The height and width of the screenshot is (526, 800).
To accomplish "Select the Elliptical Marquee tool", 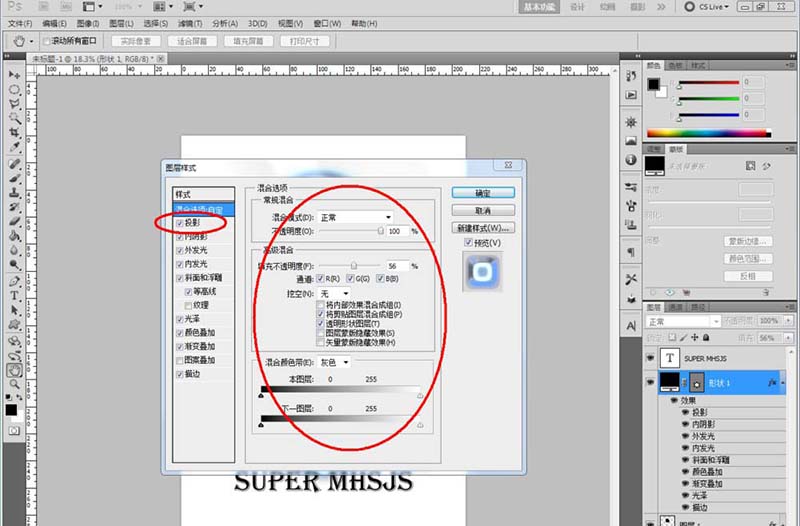I will 14,90.
